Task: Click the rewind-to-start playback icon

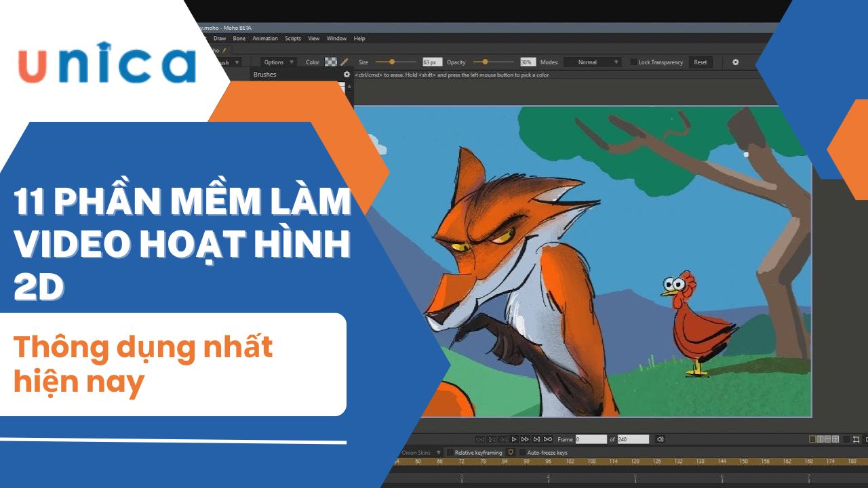Action: coord(480,439)
